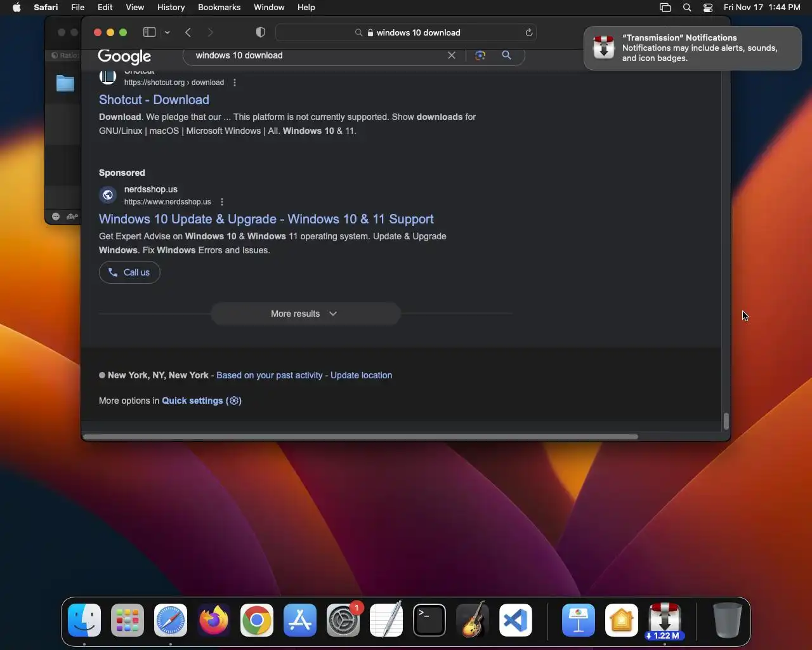Open the Apple menu

[16, 8]
